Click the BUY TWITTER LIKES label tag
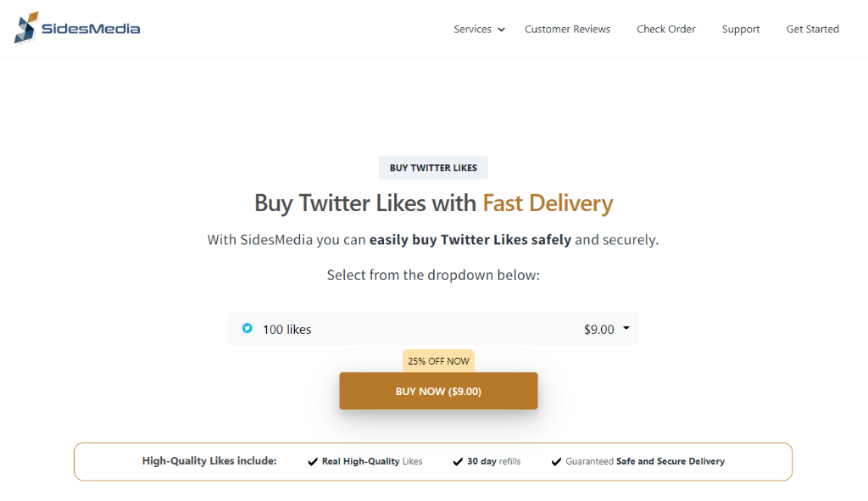 point(433,168)
